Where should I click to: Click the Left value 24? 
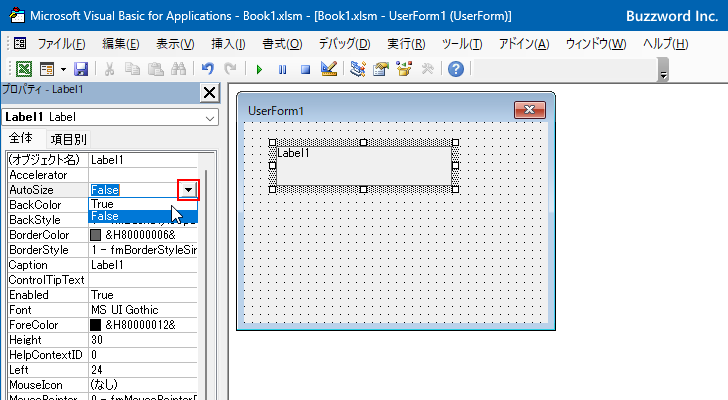[x=143, y=370]
